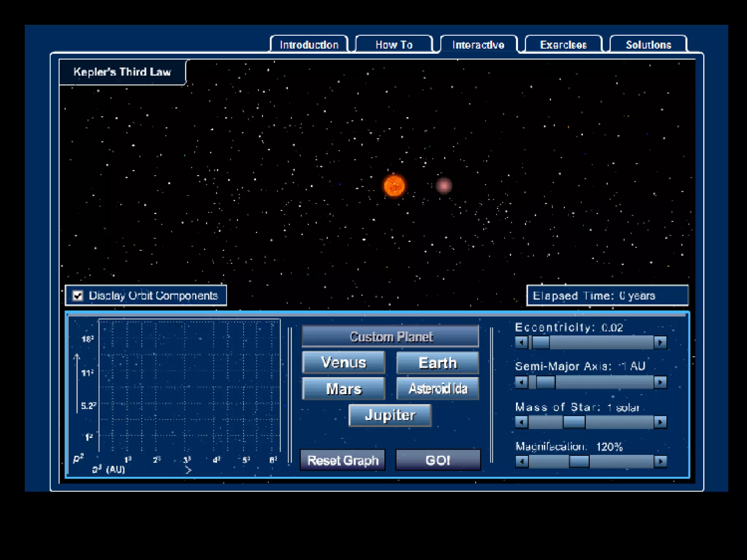747x560 pixels.
Task: Raise Magnification using right arrow
Action: pos(660,462)
